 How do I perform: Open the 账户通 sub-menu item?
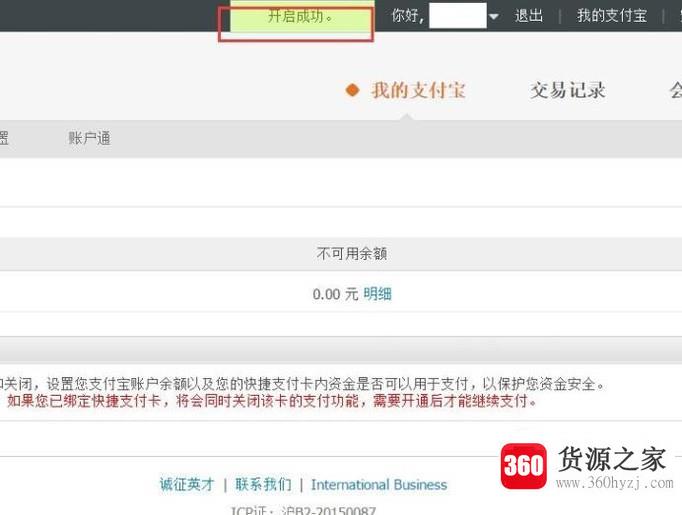pyautogui.click(x=90, y=138)
